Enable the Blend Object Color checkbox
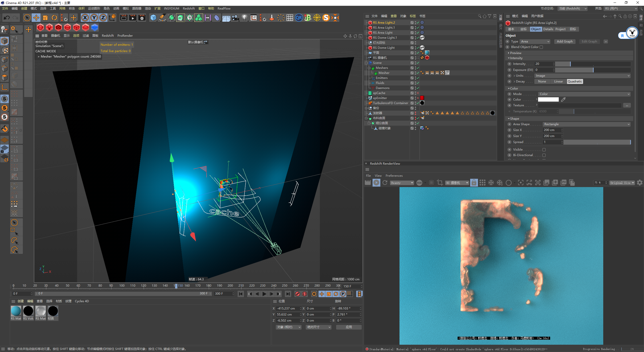 [541, 47]
